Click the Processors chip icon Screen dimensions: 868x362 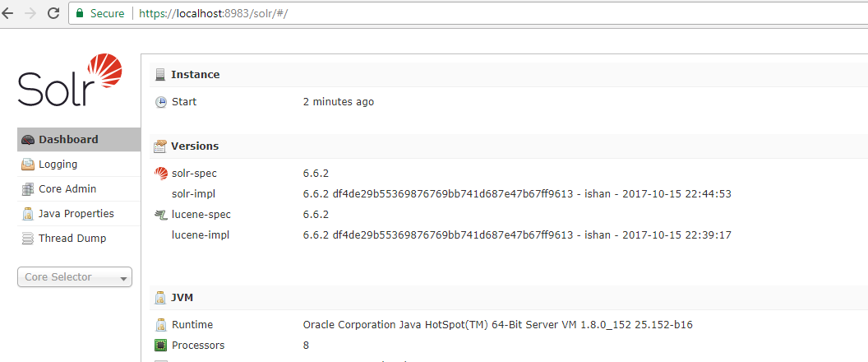160,346
